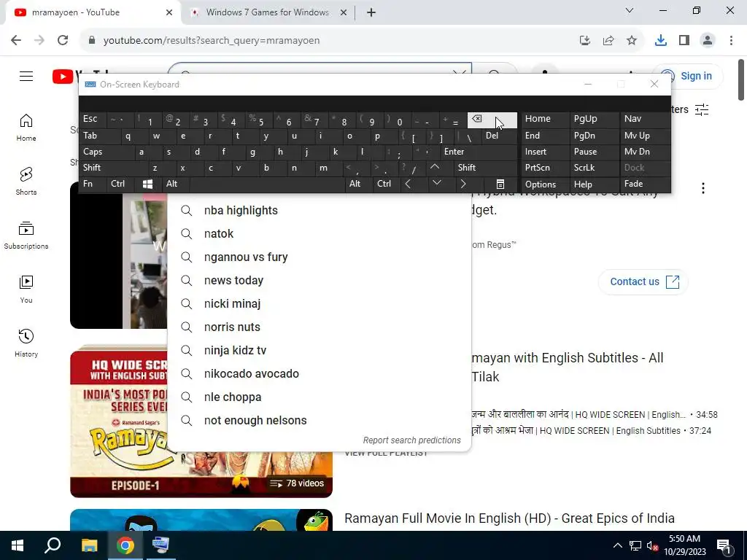Image resolution: width=747 pixels, height=560 pixels.
Task: Open Windows Start menu
Action: pyautogui.click(x=18, y=545)
